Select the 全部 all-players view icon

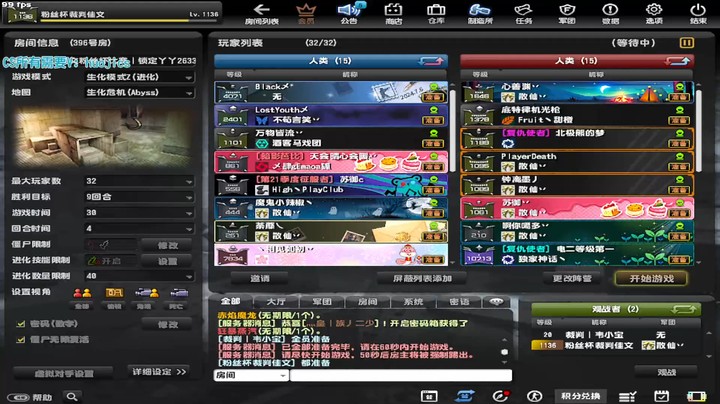coord(82,293)
